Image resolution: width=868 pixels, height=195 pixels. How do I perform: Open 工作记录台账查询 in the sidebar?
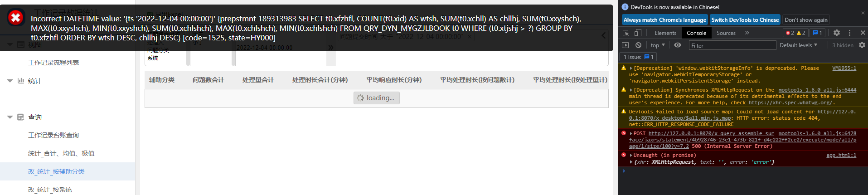(x=53, y=135)
